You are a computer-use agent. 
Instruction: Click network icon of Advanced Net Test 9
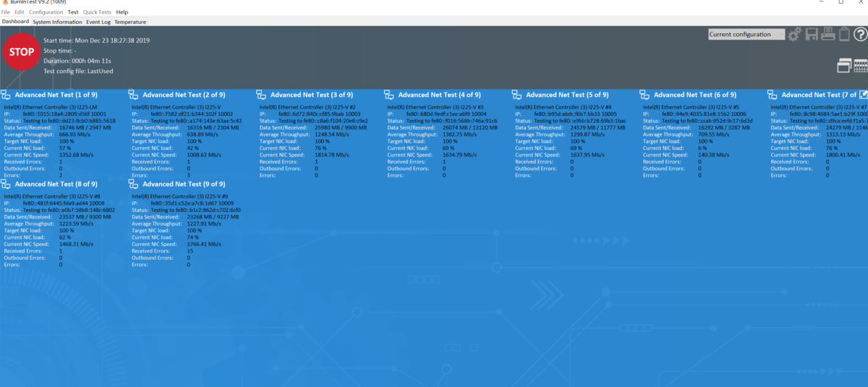click(133, 184)
